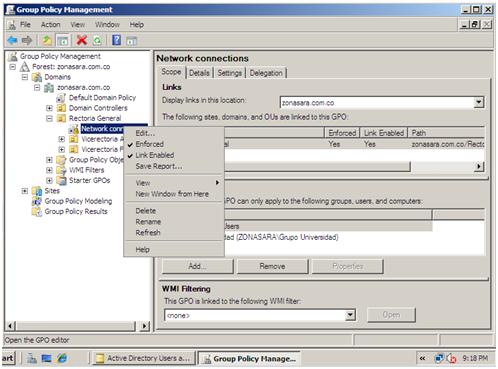Collapse the zonasara.com.co domain node
The height and width of the screenshot is (369, 498).
coord(37,88)
